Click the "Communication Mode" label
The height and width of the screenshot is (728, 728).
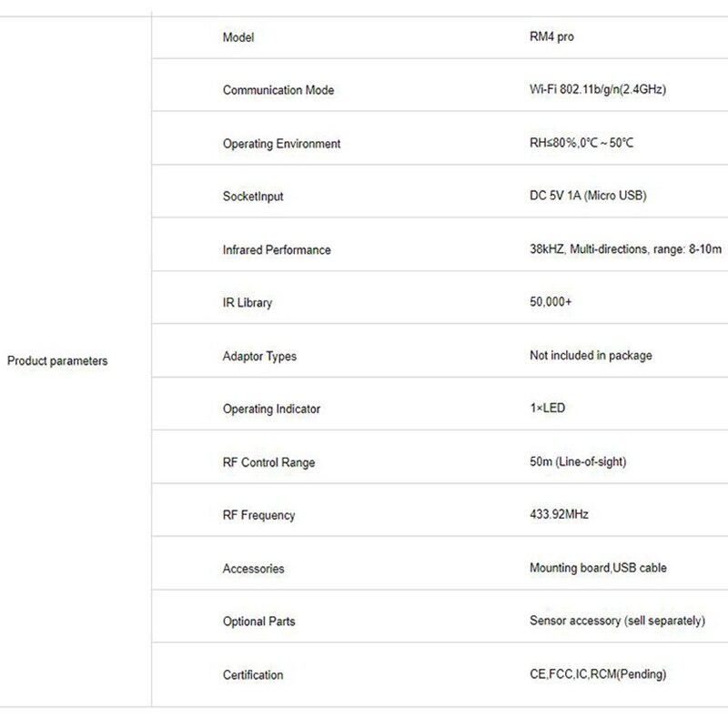[x=278, y=90]
